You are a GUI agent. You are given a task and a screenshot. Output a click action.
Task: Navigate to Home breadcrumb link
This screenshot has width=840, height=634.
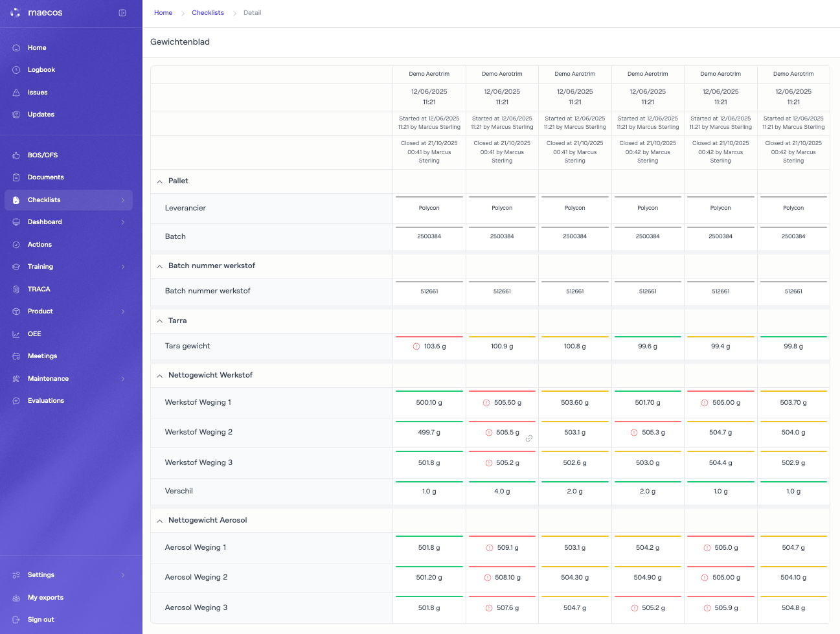click(x=163, y=13)
